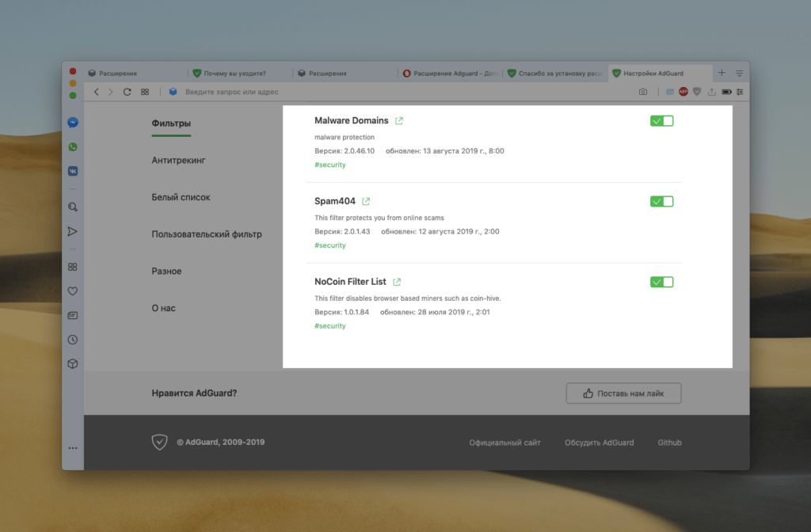Screen dimensions: 811x532
Task: Open a new tab with the plus icon
Action: (x=722, y=73)
